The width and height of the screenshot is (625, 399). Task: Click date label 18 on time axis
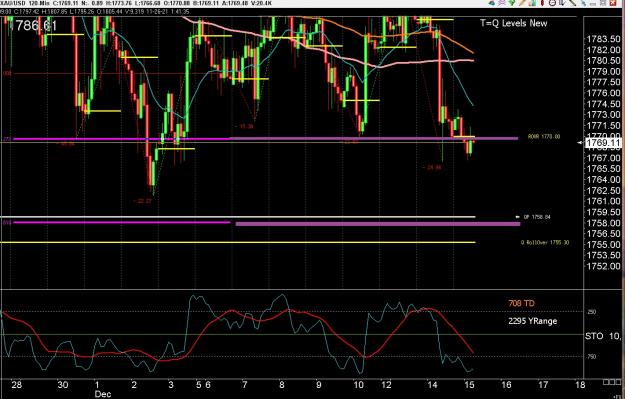(580, 385)
